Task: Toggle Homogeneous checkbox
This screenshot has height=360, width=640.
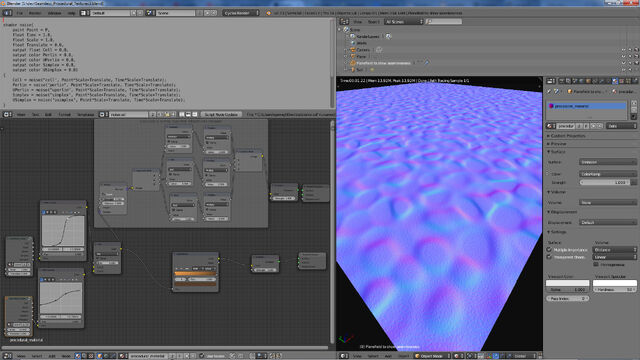Action: [596, 264]
